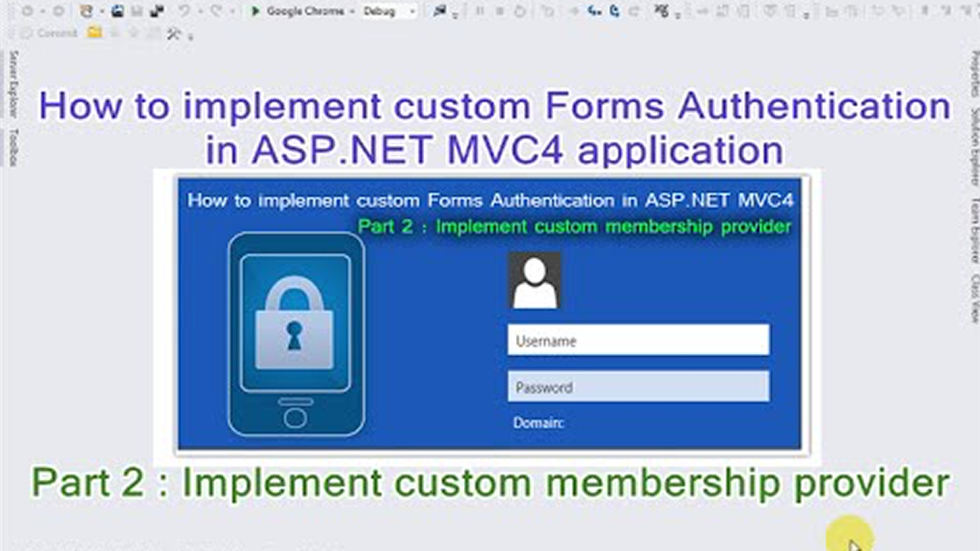Open second row toolbar overflow dropdown
Image resolution: width=980 pixels, height=551 pixels.
coord(190,38)
